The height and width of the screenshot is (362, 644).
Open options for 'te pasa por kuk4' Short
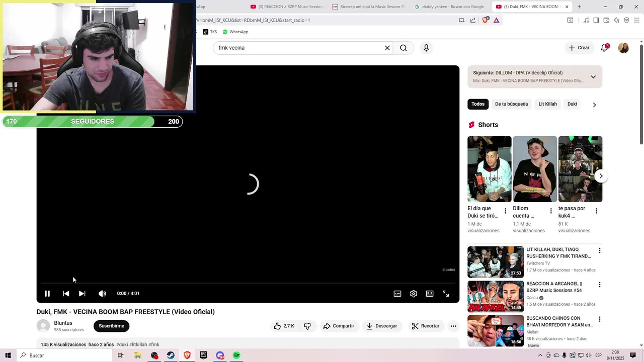pos(596,211)
